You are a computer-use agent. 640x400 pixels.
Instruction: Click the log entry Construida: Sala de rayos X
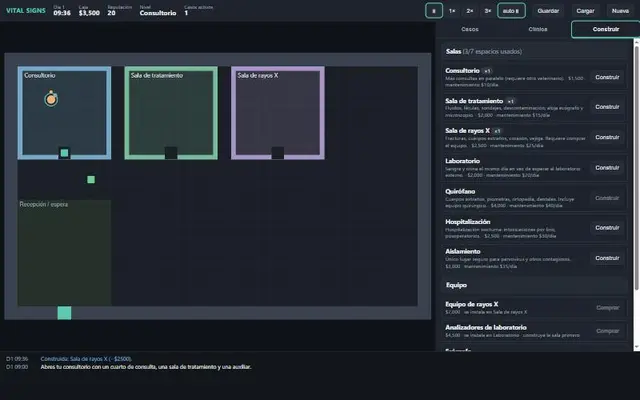coord(86,359)
